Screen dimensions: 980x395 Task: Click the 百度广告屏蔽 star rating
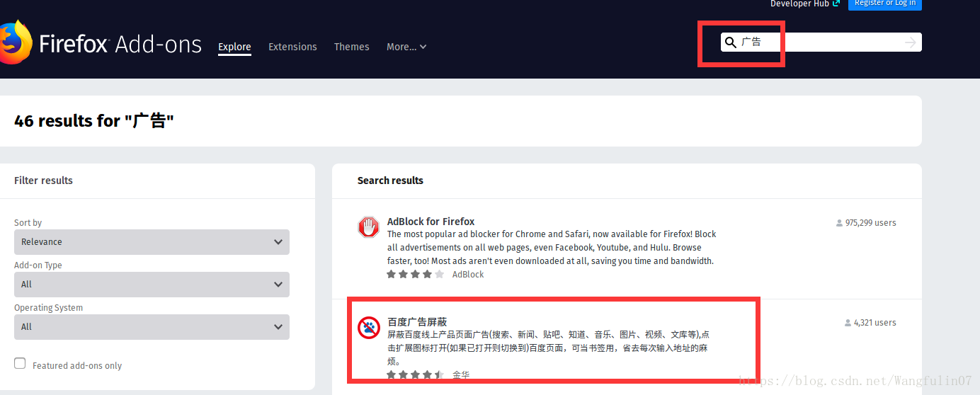(416, 374)
